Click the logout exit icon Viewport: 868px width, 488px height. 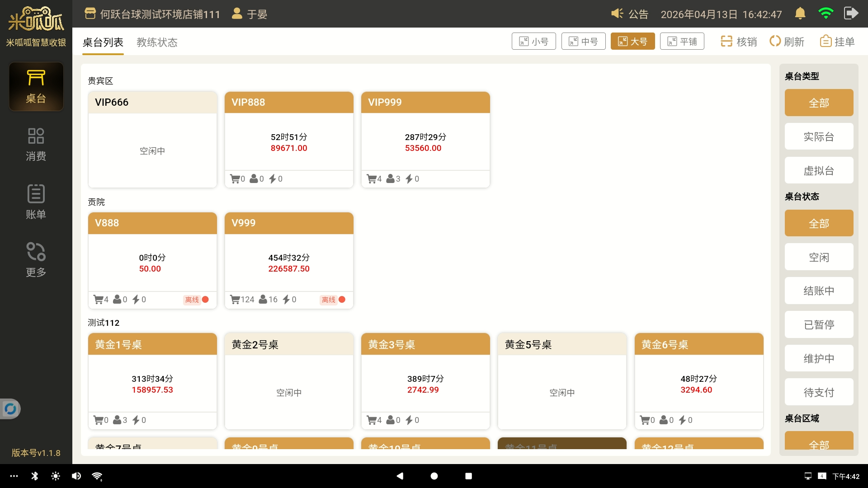click(851, 14)
